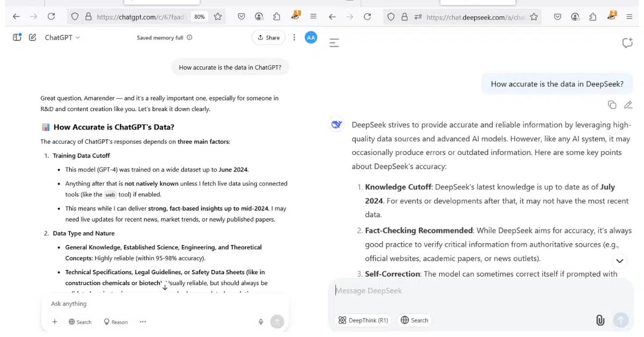
Task: Bookmark the ChatGPT page with star icon
Action: click(x=218, y=17)
